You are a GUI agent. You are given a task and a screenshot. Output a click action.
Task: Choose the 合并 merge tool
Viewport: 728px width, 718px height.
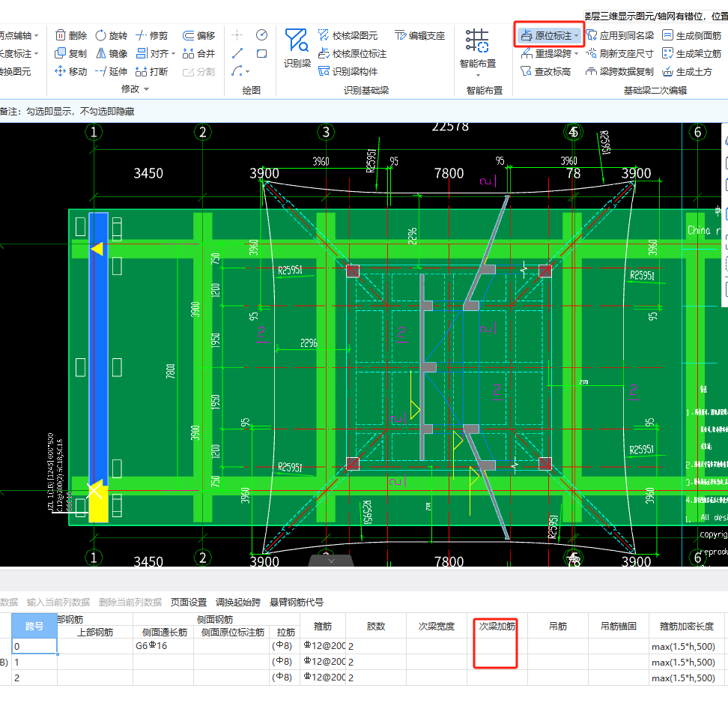point(198,54)
